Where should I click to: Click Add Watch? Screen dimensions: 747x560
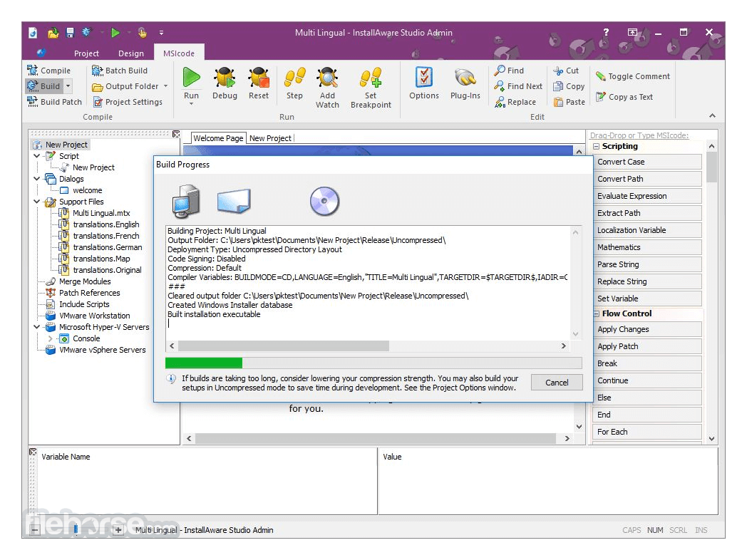click(x=327, y=88)
